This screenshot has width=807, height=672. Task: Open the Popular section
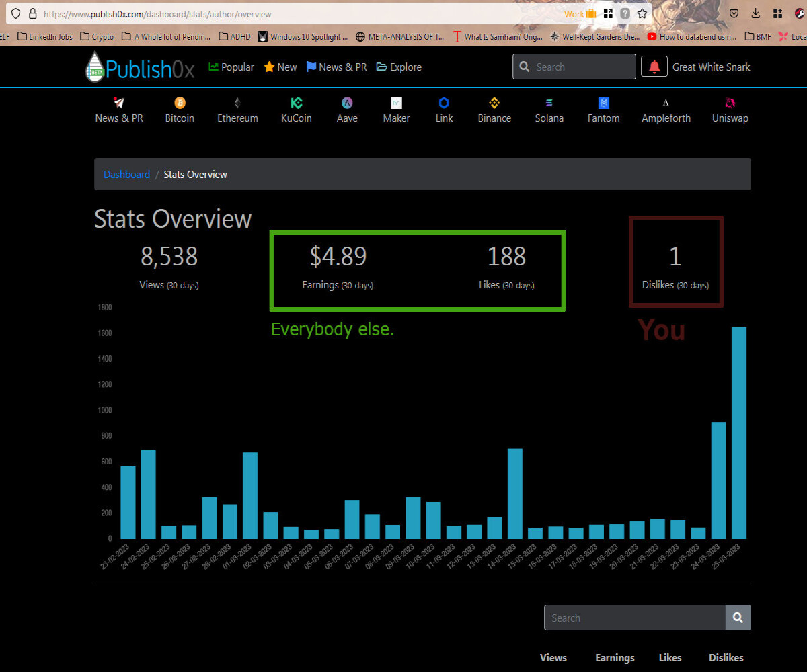(231, 67)
